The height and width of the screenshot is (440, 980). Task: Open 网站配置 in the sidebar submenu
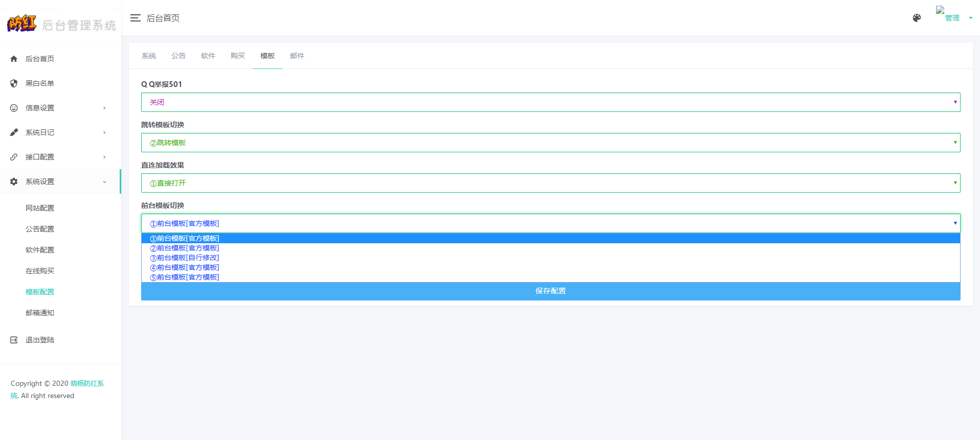tap(40, 208)
